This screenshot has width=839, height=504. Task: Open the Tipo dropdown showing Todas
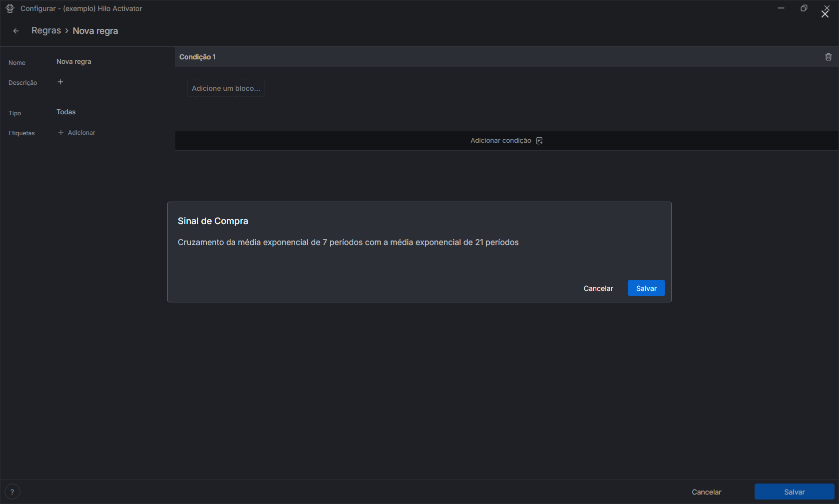point(66,112)
